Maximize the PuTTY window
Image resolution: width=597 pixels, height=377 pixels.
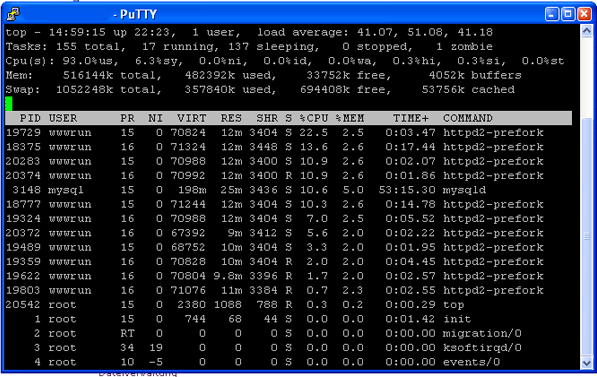(568, 14)
